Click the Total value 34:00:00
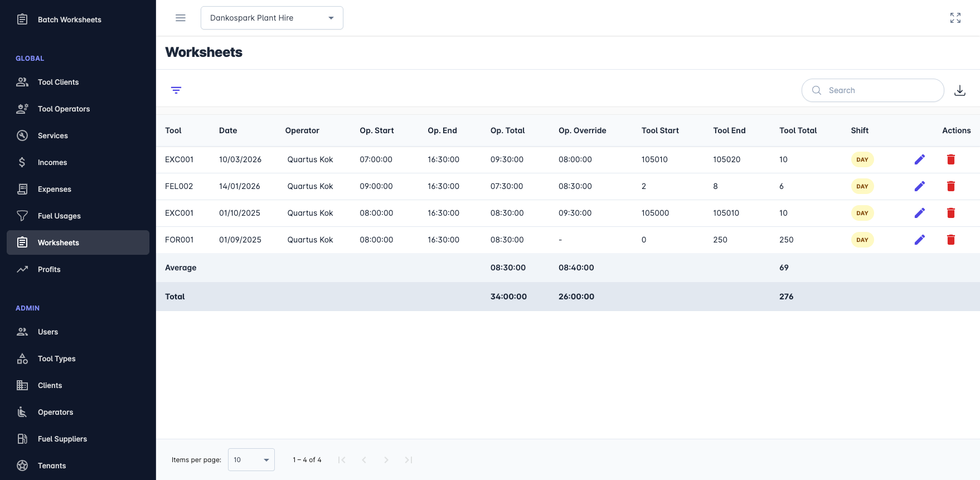The image size is (980, 480). (x=508, y=297)
